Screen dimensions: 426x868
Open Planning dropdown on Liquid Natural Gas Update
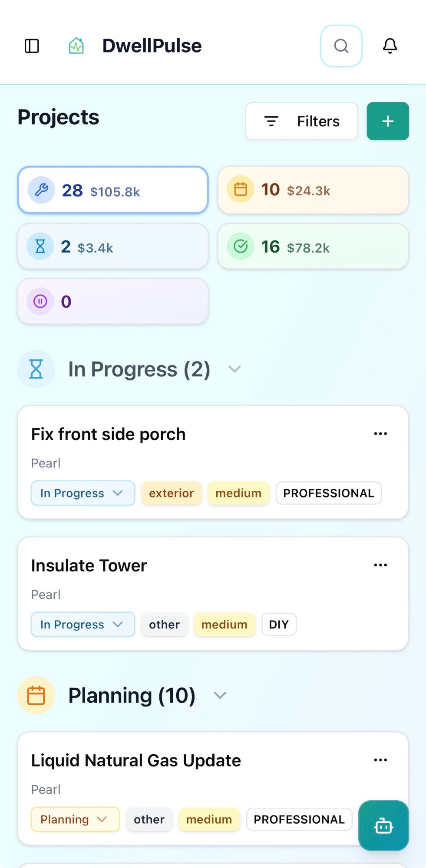click(75, 819)
